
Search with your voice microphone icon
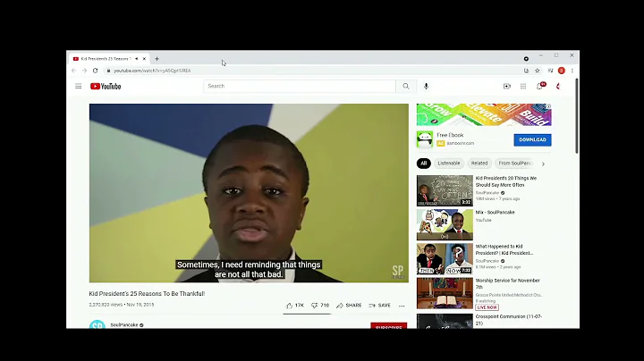(426, 86)
